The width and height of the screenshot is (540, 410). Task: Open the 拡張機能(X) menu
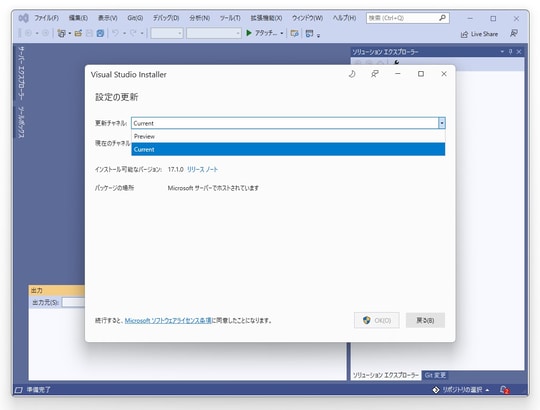266,18
